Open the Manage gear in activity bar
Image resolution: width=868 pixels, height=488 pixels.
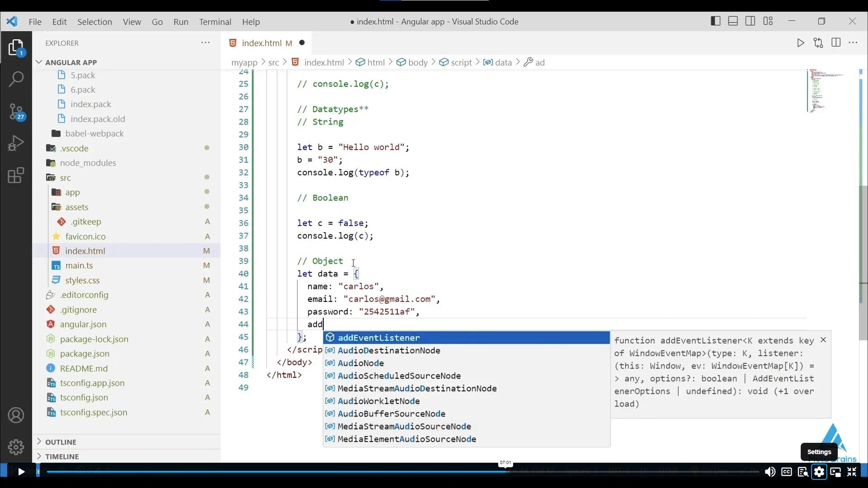click(x=16, y=447)
